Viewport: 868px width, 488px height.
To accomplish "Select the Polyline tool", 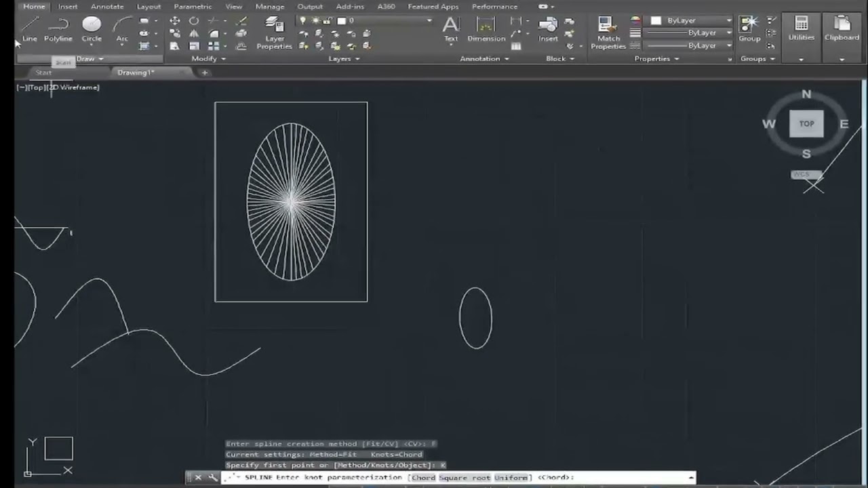I will coord(58,29).
